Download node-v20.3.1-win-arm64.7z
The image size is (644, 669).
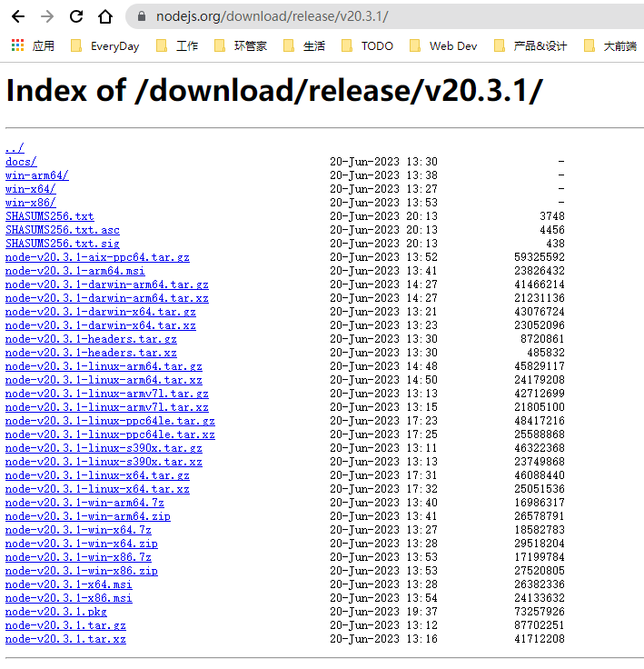[x=84, y=503]
